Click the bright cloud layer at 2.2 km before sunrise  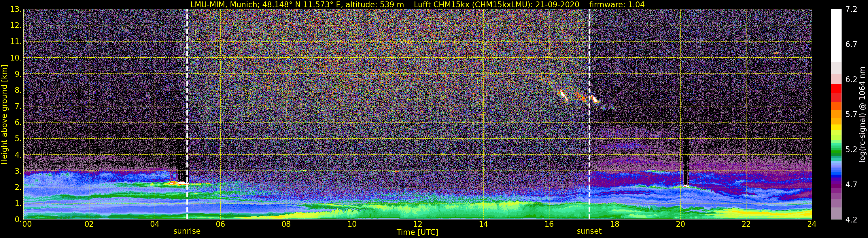click(x=179, y=183)
